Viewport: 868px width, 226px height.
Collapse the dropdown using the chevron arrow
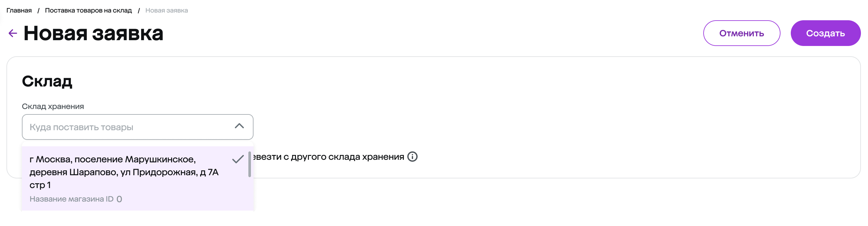[239, 126]
